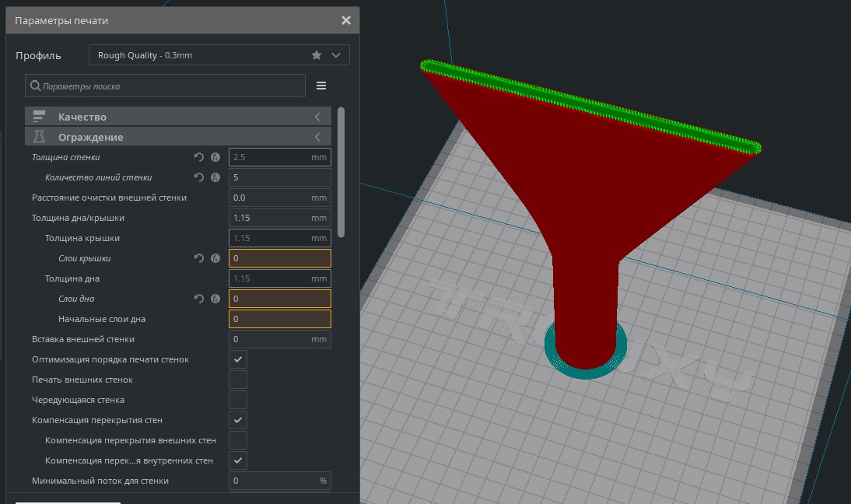Uncheck Компенсация перекрытия стен
This screenshot has width=851, height=504.
[238, 420]
